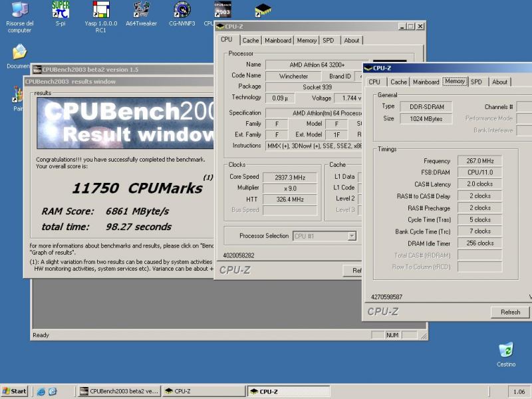Click the NUM indicator in the CPUBench status bar
Image resolution: width=532 pixels, height=399 pixels.
point(392,335)
